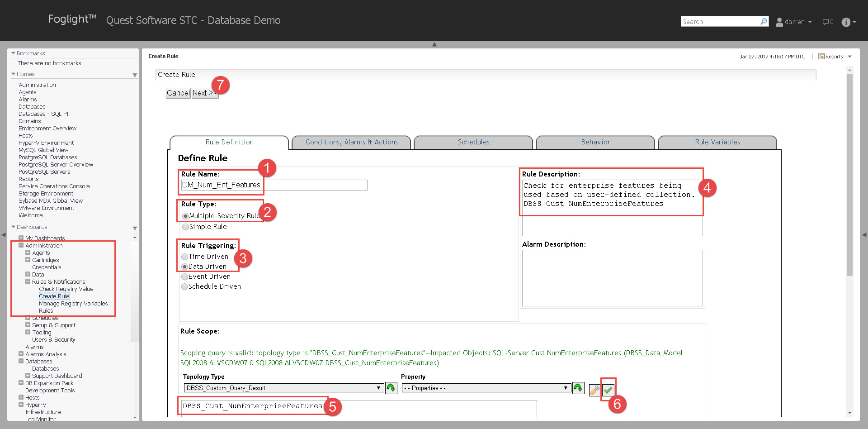This screenshot has height=429, width=868.
Task: Click the main panel vertical scrollbar
Action: pos(849,181)
